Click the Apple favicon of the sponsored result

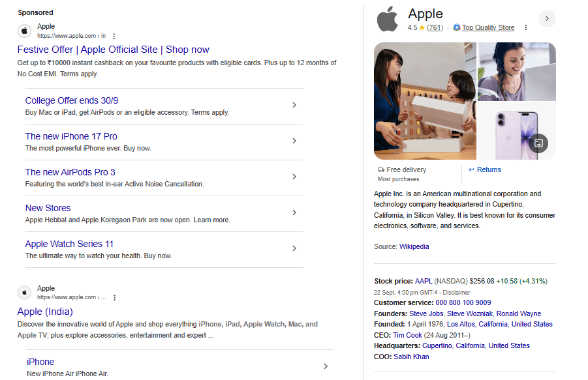click(25, 31)
